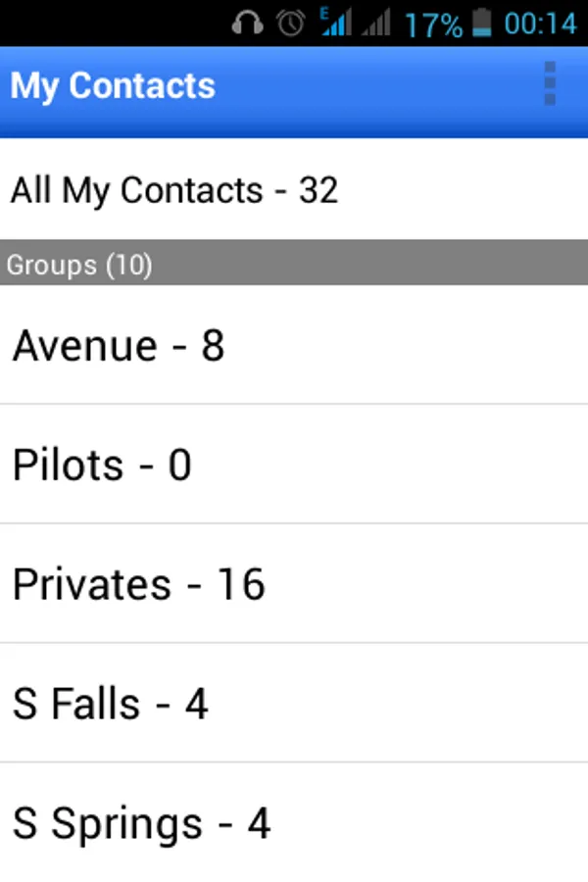Open the Pilots group with zero contacts
Screen dimensions: 588x882
point(101,465)
